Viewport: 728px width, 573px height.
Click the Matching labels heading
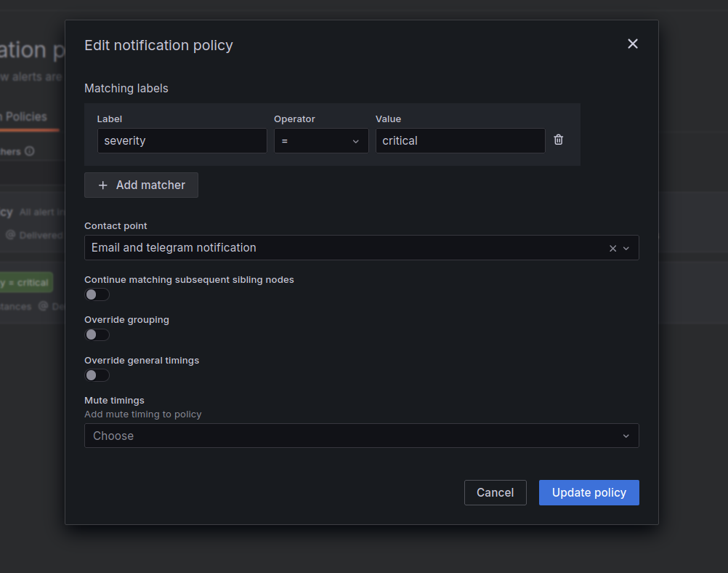[126, 88]
